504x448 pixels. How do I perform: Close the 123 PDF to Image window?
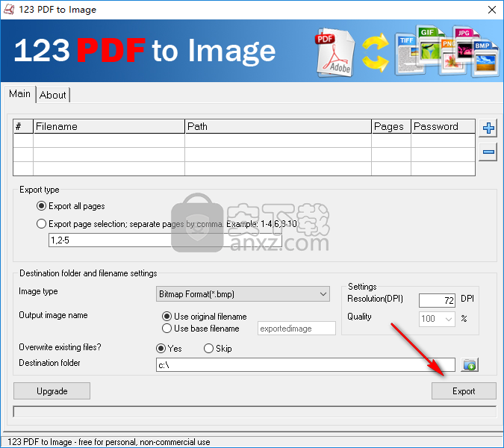click(x=492, y=10)
